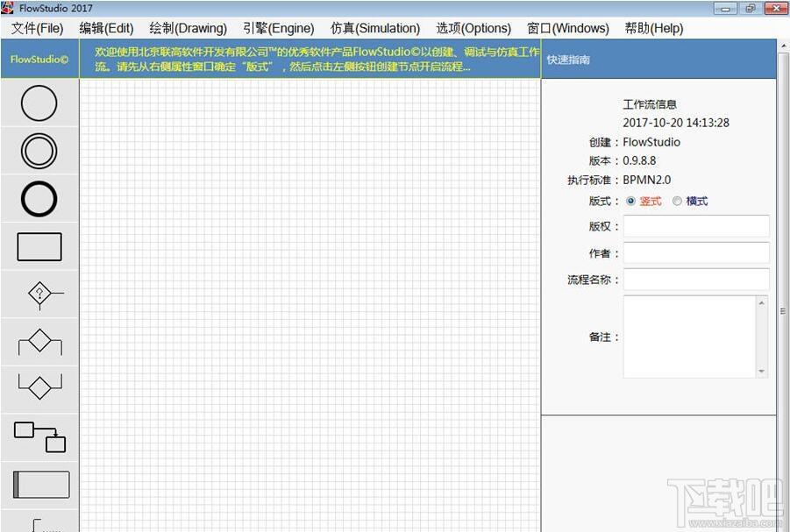This screenshot has height=532, width=790.
Task: Open the 仿真(Simulation) menu
Action: click(375, 28)
